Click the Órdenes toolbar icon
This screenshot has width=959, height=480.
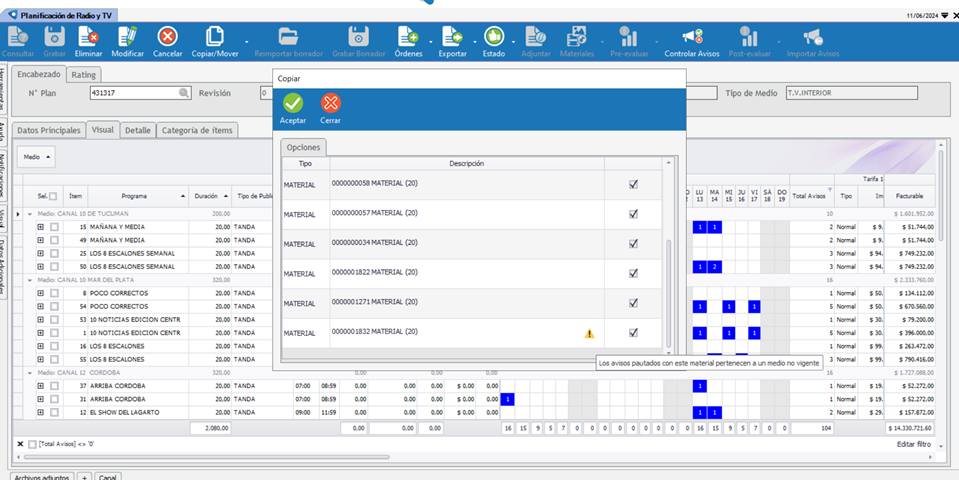click(407, 37)
